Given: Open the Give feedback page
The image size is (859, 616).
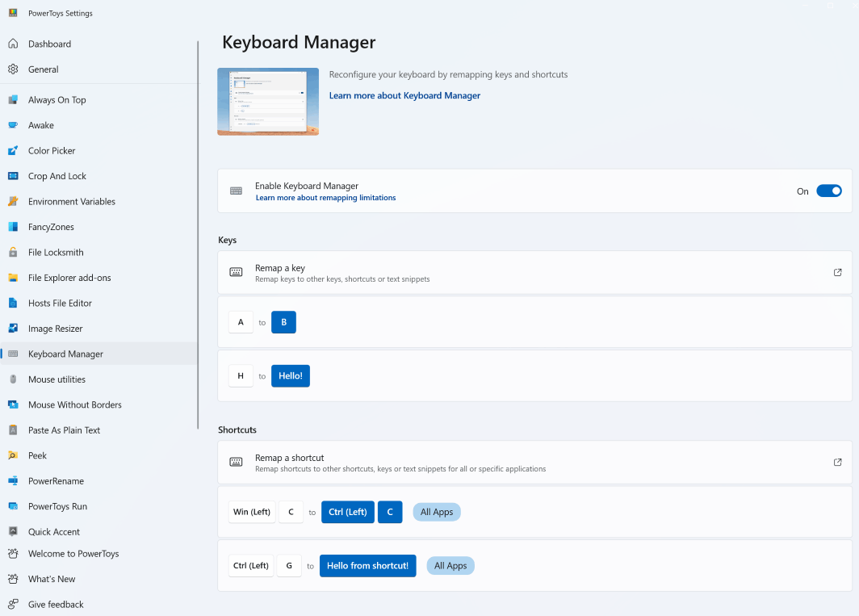Looking at the screenshot, I should 98,605.
